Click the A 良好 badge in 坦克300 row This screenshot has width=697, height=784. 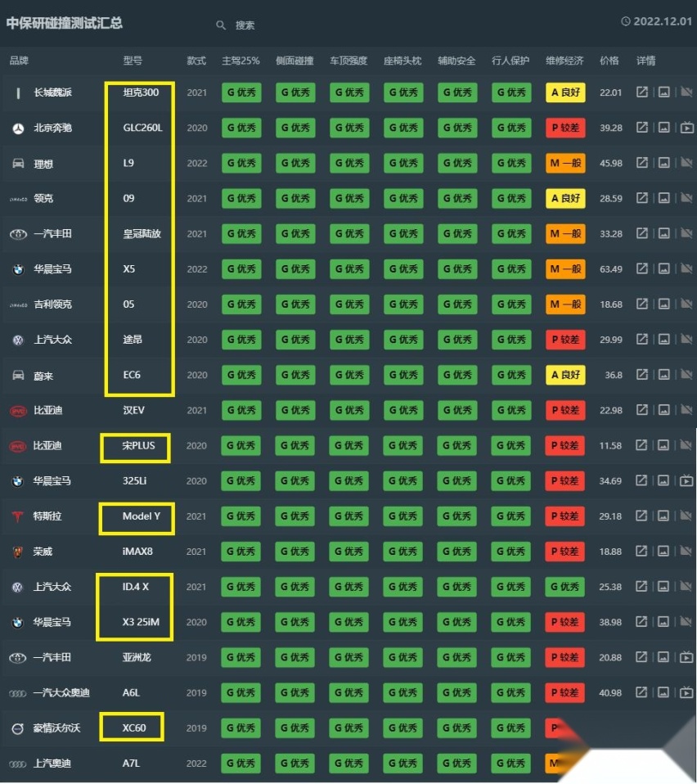point(565,92)
